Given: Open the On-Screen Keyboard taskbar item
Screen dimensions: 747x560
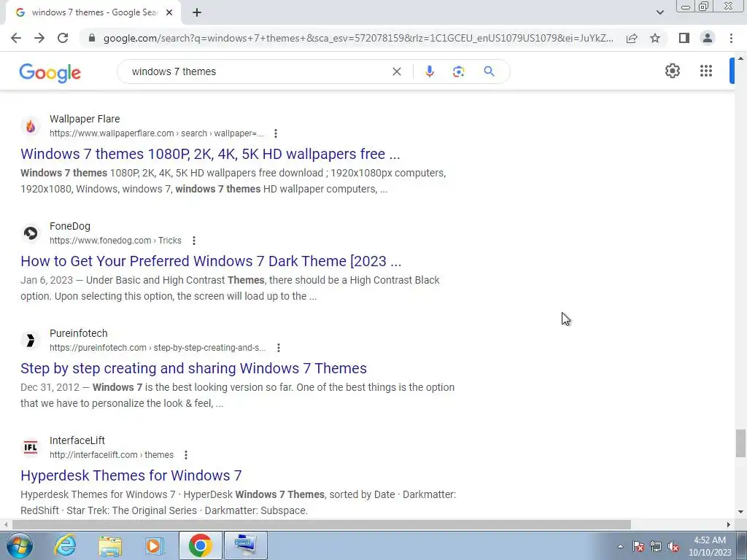Looking at the screenshot, I should pyautogui.click(x=245, y=545).
